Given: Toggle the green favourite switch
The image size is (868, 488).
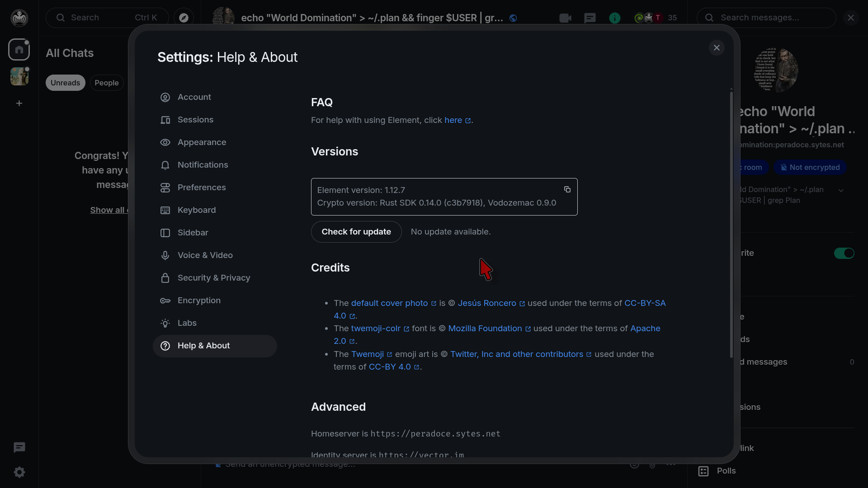Looking at the screenshot, I should coord(844,253).
